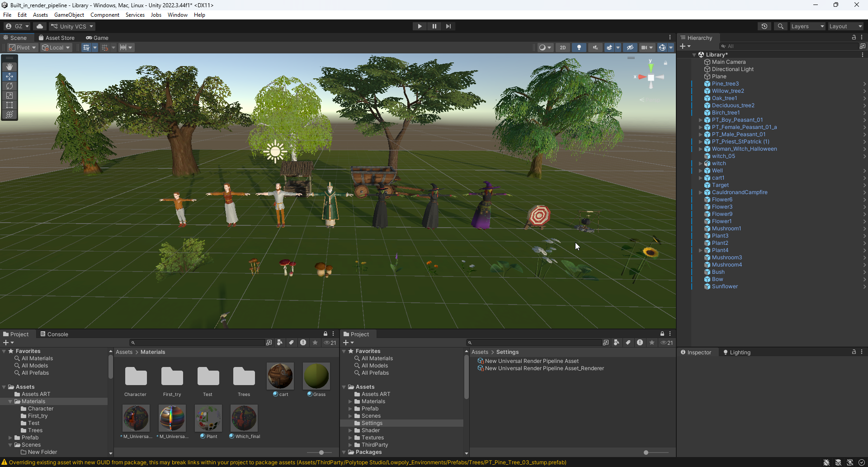Click the cloud services icon
The height and width of the screenshot is (467, 868).
pos(40,26)
